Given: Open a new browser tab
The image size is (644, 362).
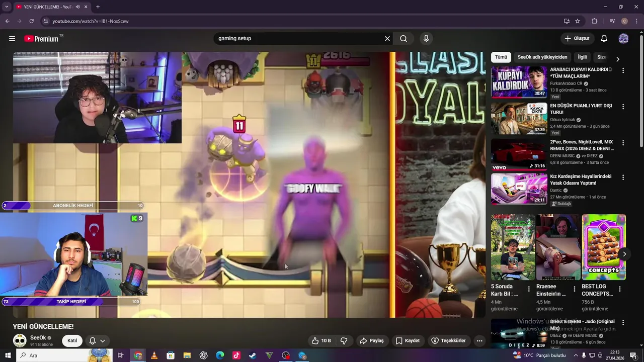Looking at the screenshot, I should (x=98, y=7).
